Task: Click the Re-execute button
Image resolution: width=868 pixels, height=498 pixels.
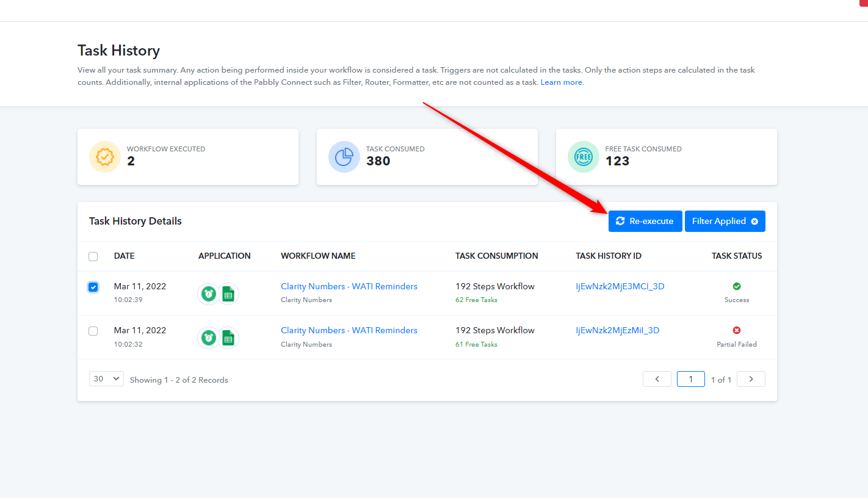Action: tap(645, 221)
